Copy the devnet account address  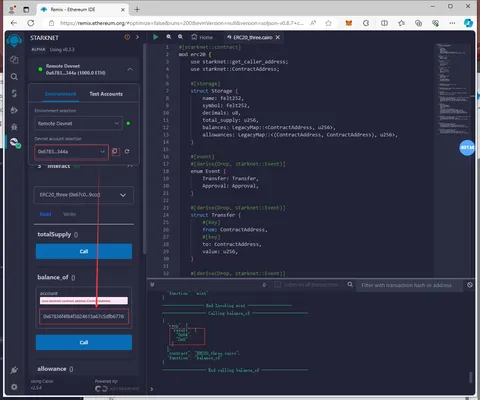click(115, 152)
